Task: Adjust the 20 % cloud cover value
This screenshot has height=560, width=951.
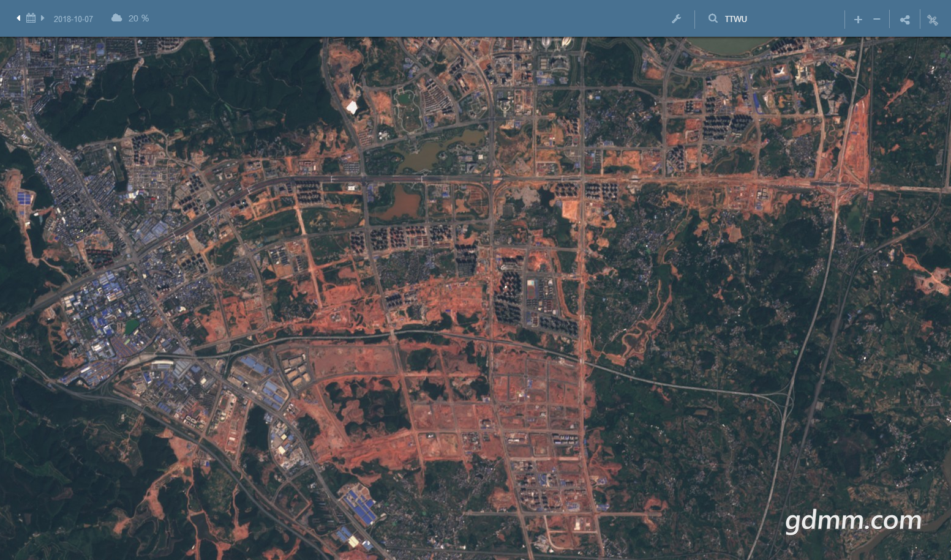Action: click(138, 19)
